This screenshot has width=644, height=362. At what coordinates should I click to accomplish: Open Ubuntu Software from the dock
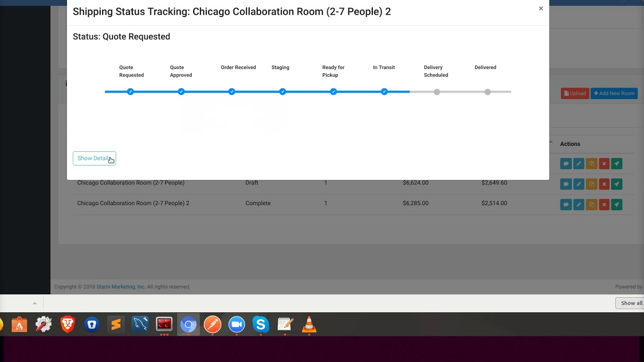(x=19, y=325)
